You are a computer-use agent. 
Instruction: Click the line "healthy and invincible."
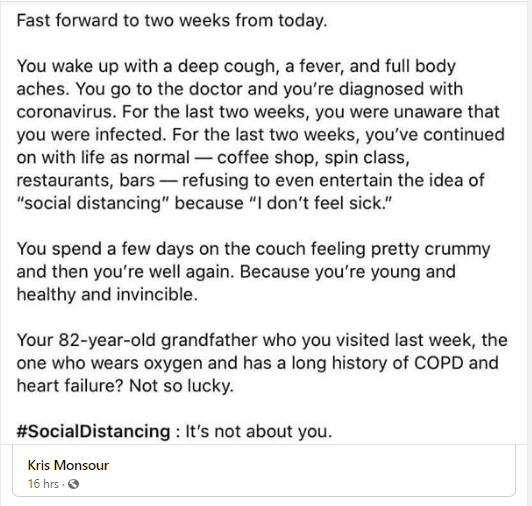pyautogui.click(x=107, y=295)
